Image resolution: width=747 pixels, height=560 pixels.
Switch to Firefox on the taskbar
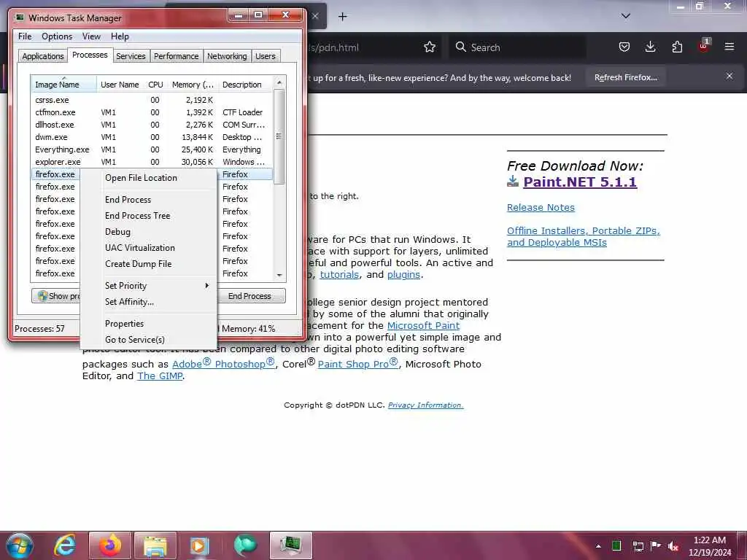coord(110,545)
